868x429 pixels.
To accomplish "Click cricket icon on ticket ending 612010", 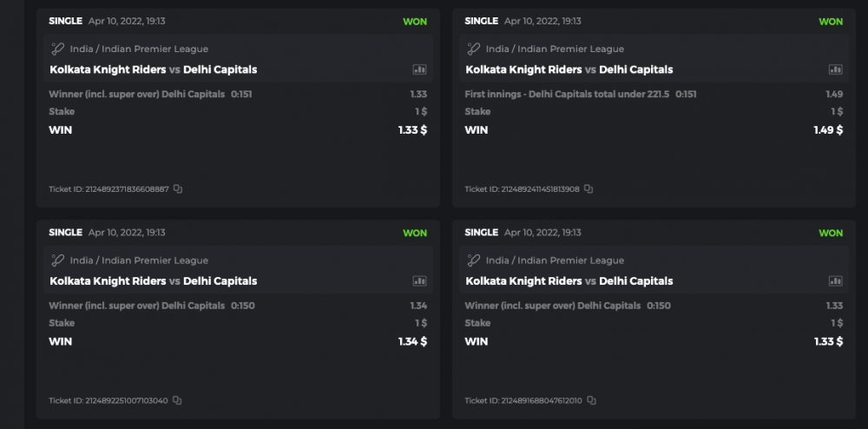I will tap(474, 261).
